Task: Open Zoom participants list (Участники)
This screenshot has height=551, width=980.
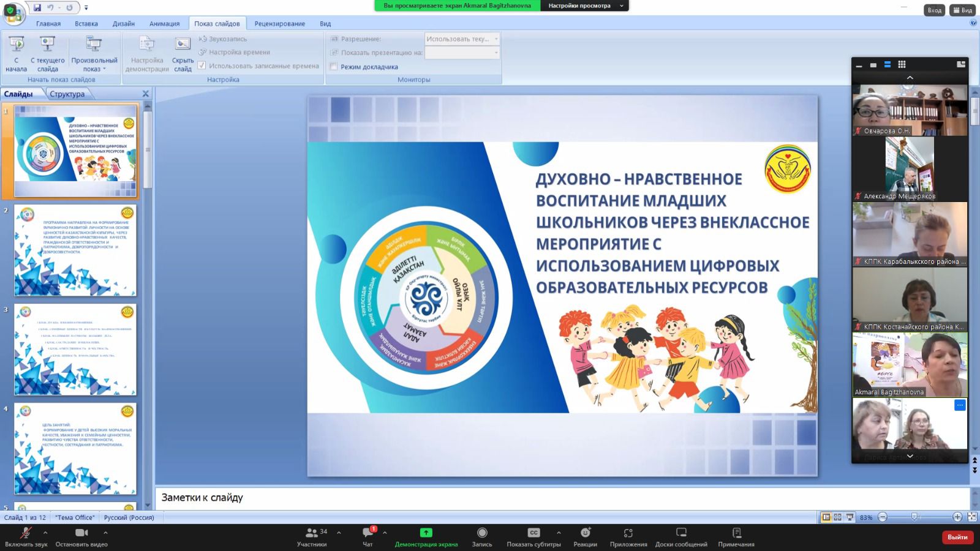Action: (312, 537)
